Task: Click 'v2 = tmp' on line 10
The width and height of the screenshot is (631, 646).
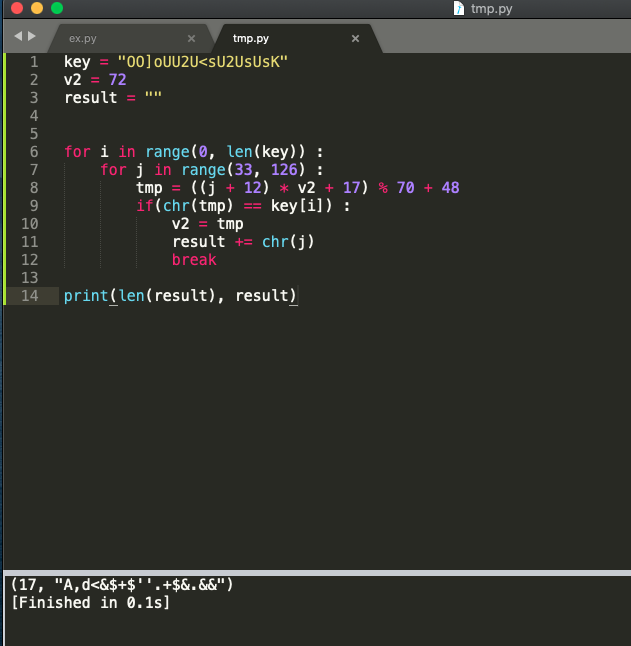Action: coord(208,224)
